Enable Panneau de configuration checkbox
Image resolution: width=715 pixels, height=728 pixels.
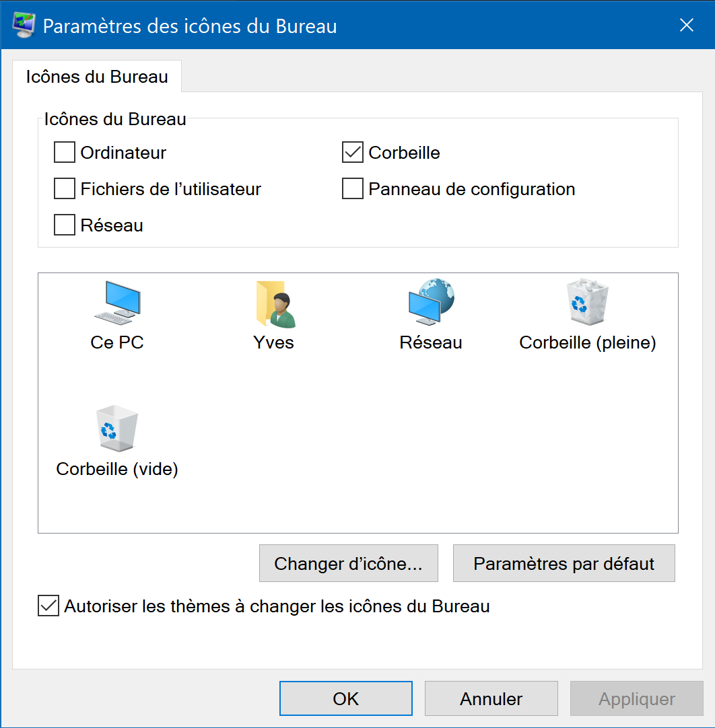[x=353, y=189]
